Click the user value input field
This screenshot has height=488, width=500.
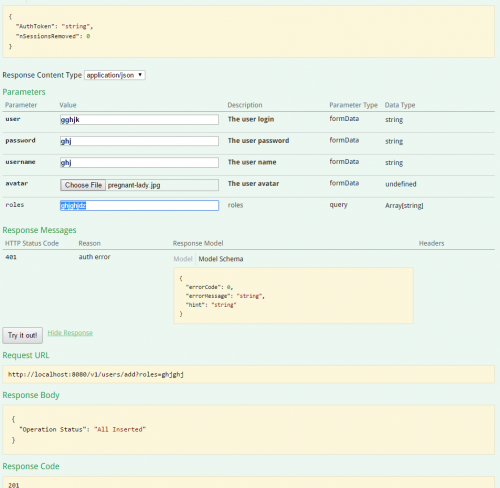(139, 120)
